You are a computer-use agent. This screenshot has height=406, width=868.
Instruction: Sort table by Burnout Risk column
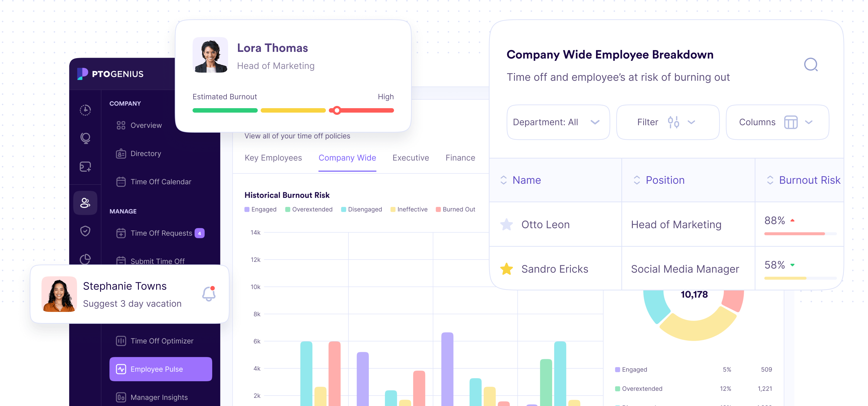(x=803, y=180)
